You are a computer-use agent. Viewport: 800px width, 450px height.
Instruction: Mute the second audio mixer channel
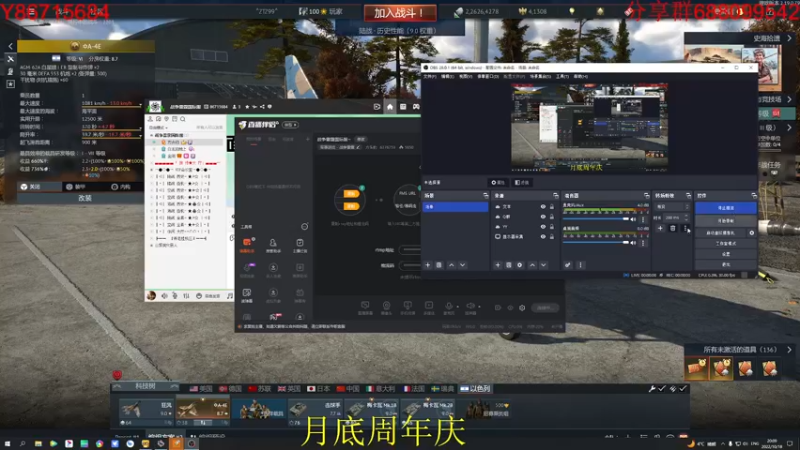[634, 243]
